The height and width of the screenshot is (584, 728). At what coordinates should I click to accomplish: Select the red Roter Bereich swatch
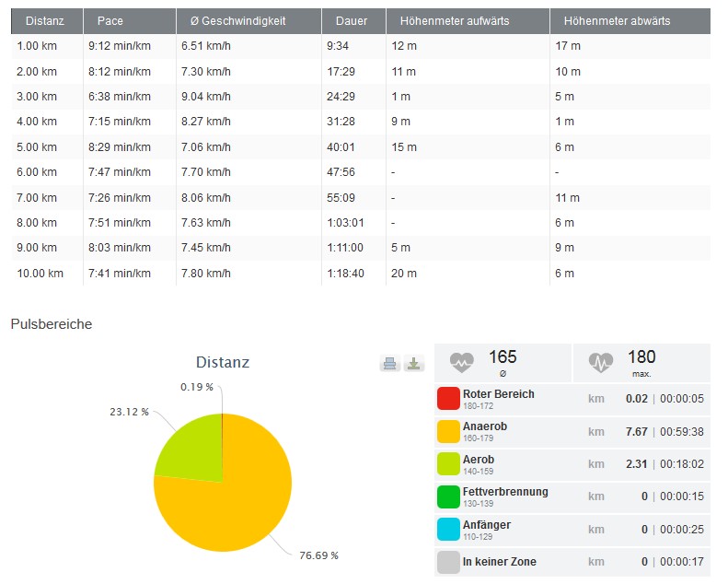(x=448, y=399)
